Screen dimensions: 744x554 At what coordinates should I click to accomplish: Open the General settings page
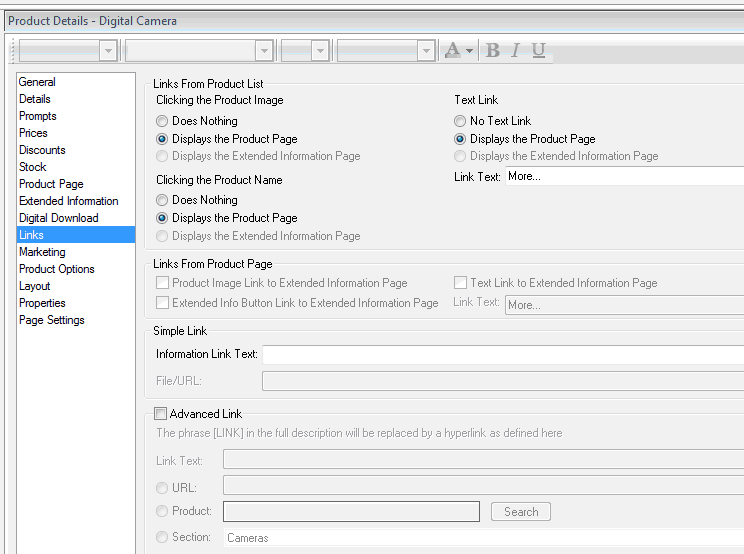tap(37, 82)
